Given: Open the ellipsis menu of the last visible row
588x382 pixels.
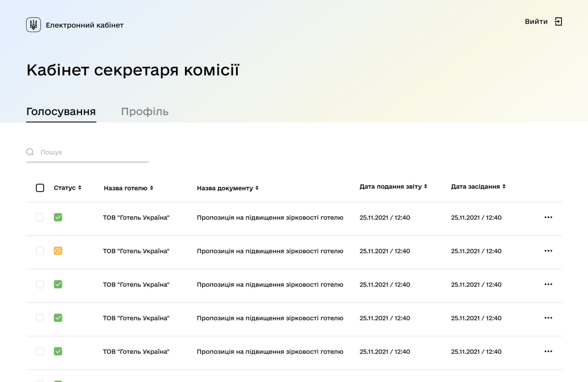Looking at the screenshot, I should 548,351.
